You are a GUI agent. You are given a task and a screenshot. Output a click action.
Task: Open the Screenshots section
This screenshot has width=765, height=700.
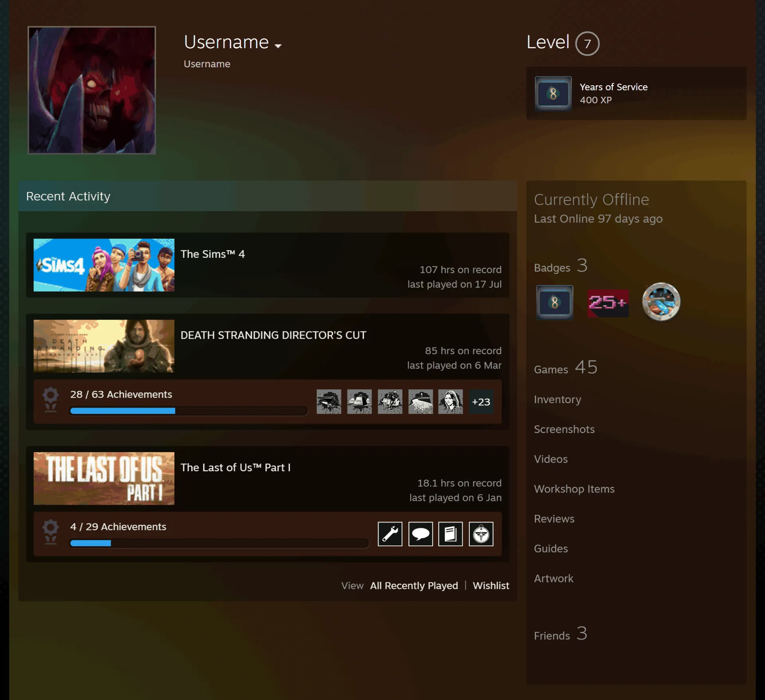pyautogui.click(x=564, y=429)
